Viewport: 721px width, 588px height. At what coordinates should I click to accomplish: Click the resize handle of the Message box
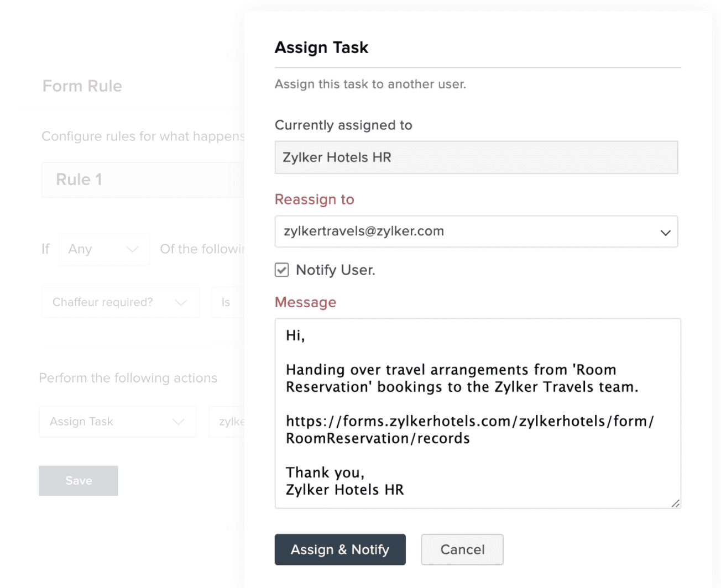[675, 503]
